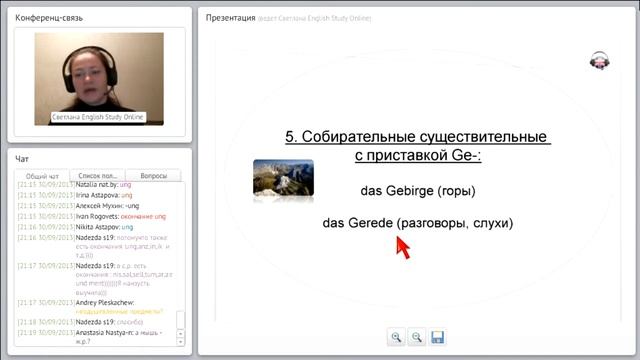Save presentation with the floppy disk icon
The width and height of the screenshot is (640, 360).
[437, 337]
